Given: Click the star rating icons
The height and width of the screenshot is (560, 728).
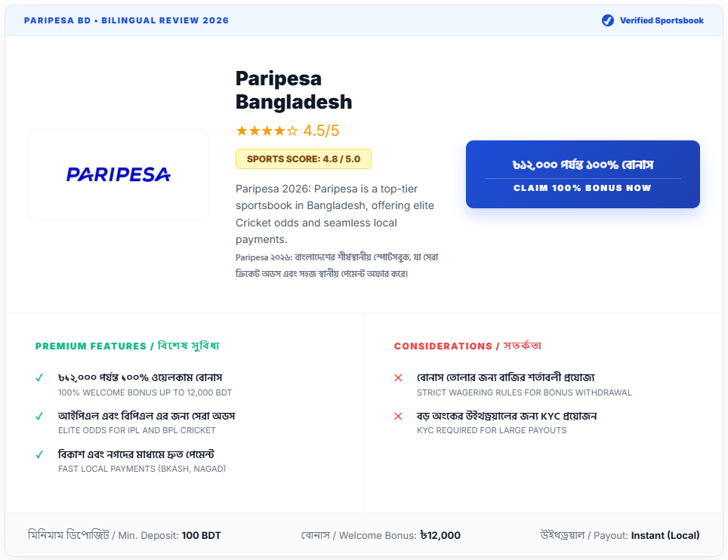Looking at the screenshot, I should pos(267,131).
